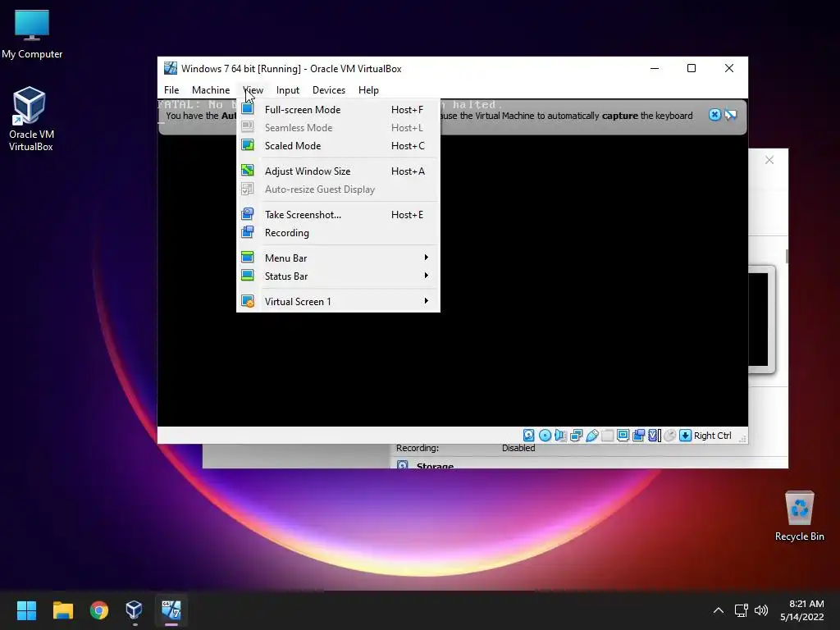Open File Explorer from taskbar
Screen dimensions: 840x630
coord(62,610)
